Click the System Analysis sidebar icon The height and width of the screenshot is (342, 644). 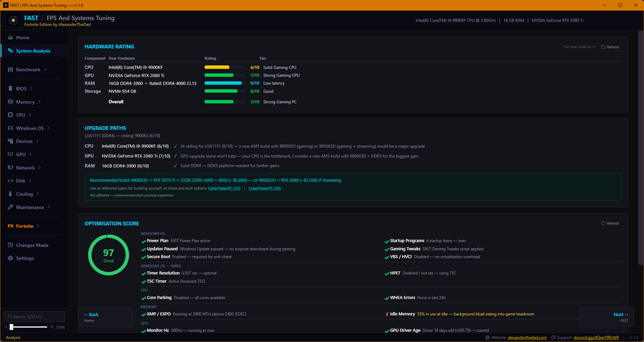pos(11,51)
